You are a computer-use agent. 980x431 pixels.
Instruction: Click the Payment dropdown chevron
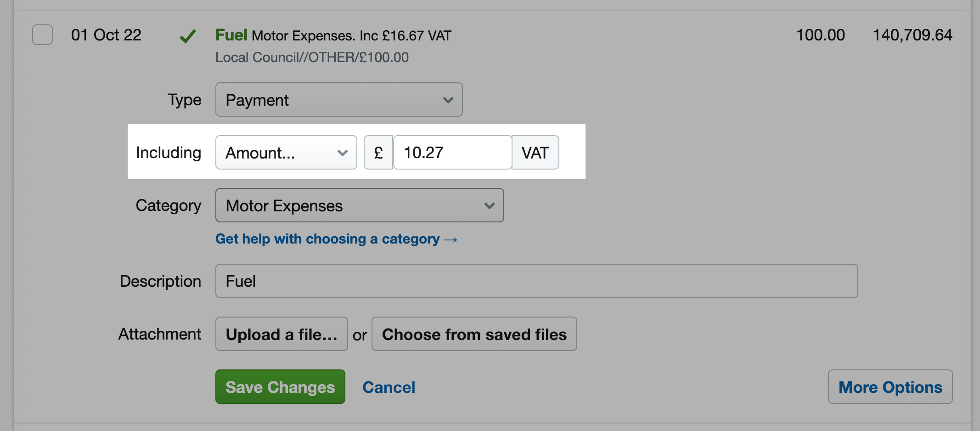[x=448, y=100]
